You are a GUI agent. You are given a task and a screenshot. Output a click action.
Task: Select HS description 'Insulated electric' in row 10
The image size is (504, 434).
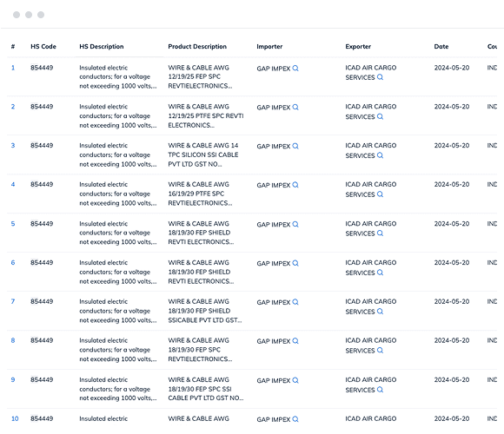103,418
